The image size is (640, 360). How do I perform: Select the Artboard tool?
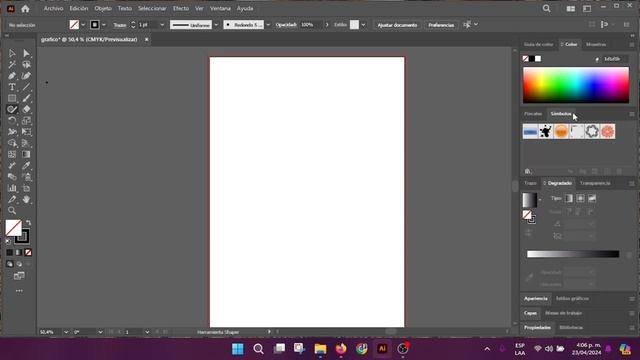click(27, 188)
